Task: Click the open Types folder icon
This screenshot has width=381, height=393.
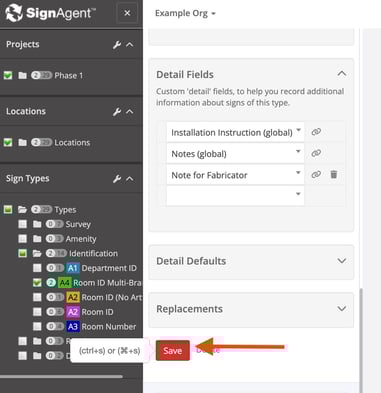Action: tap(22, 210)
